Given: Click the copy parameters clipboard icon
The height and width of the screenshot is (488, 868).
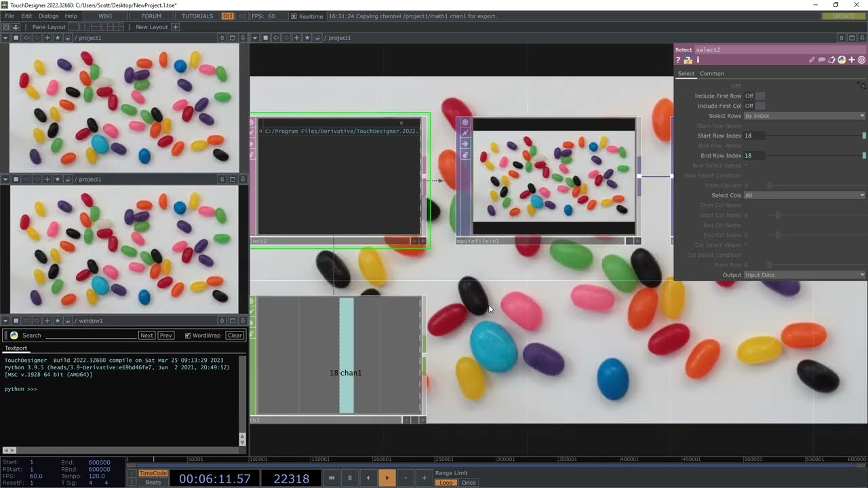Looking at the screenshot, I should pyautogui.click(x=831, y=60).
